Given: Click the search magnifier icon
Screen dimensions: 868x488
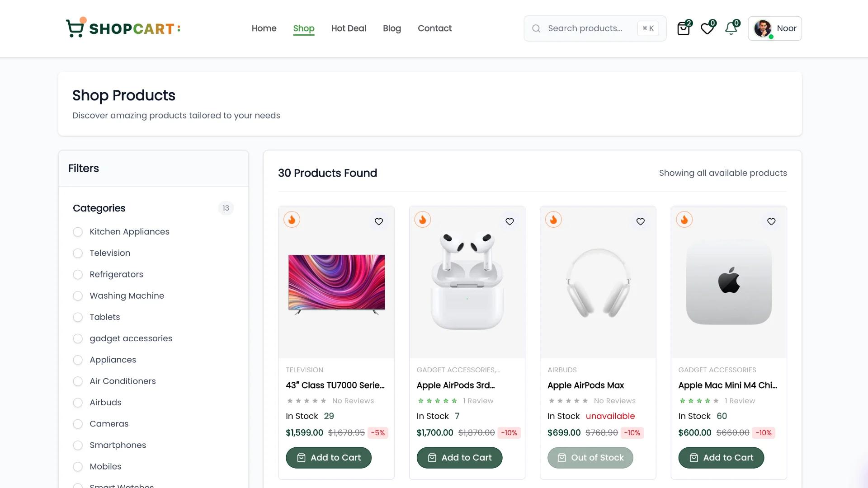Looking at the screenshot, I should tap(536, 28).
